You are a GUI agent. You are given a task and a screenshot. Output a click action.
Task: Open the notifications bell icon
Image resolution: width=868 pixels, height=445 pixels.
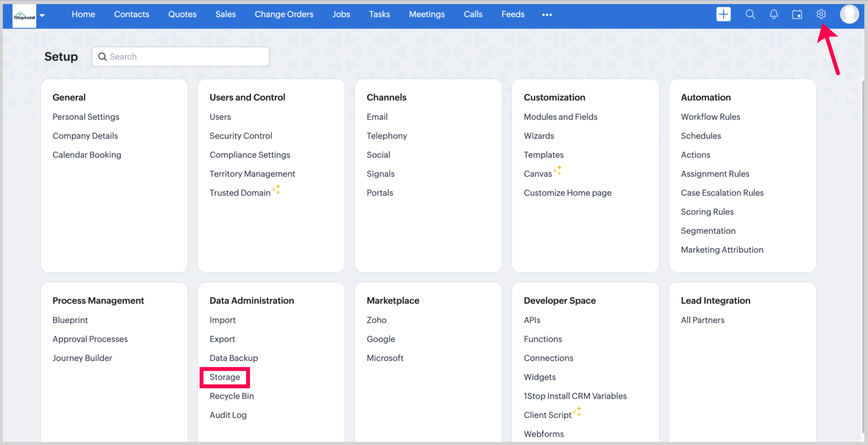[774, 15]
